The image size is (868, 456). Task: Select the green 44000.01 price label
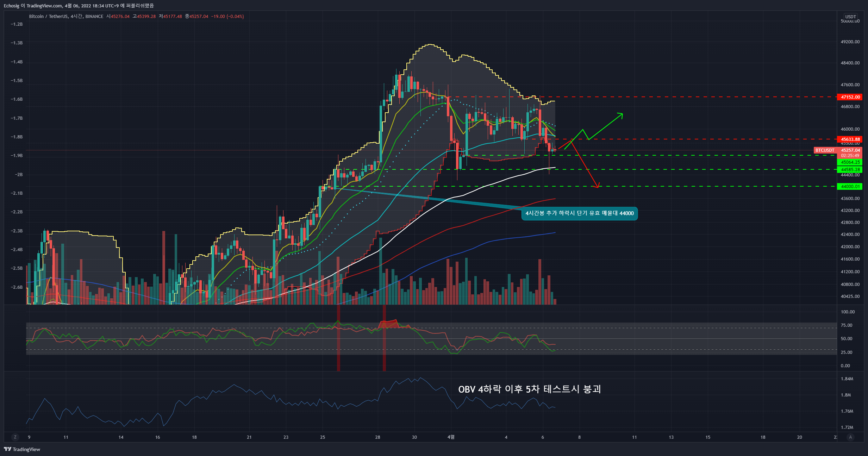pos(850,186)
